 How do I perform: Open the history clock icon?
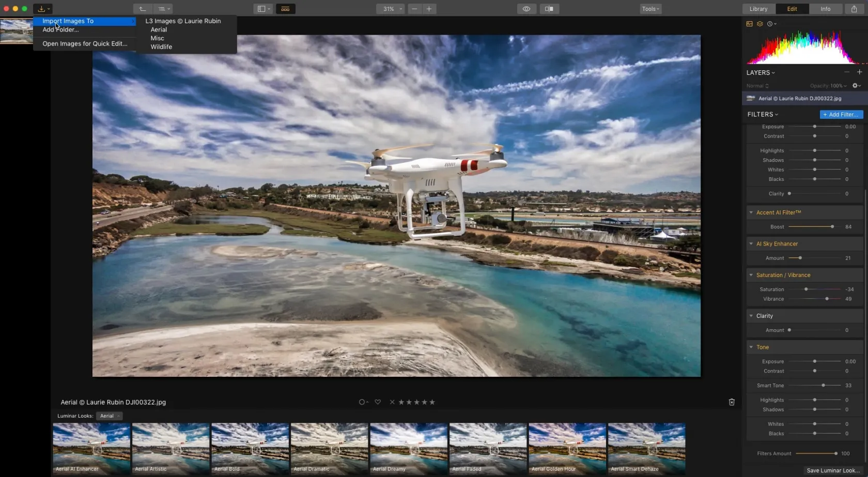(771, 24)
